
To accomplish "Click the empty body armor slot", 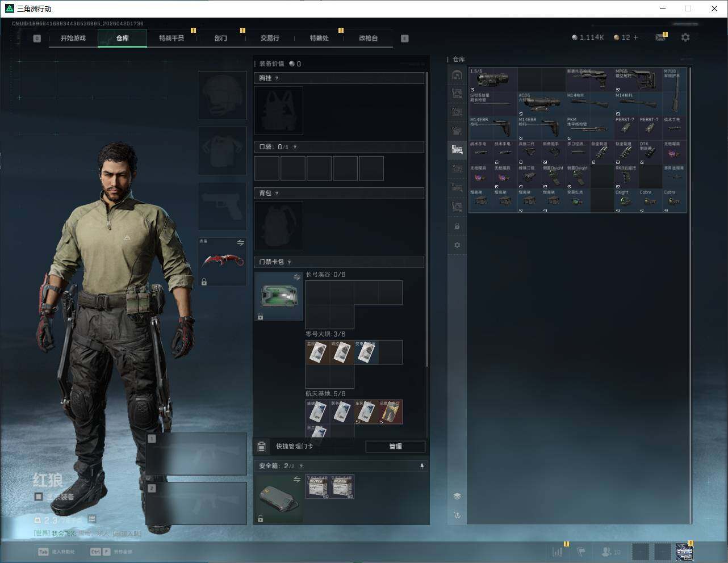I will (x=222, y=151).
